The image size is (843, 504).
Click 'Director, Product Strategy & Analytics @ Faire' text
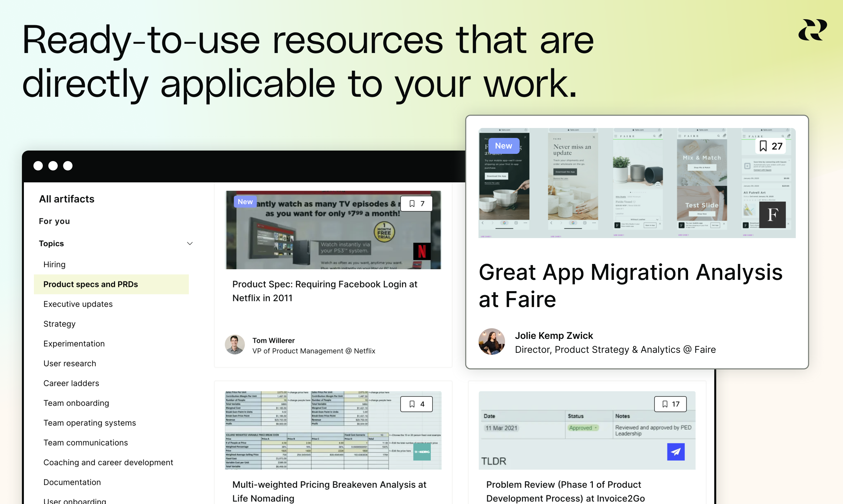coord(615,349)
